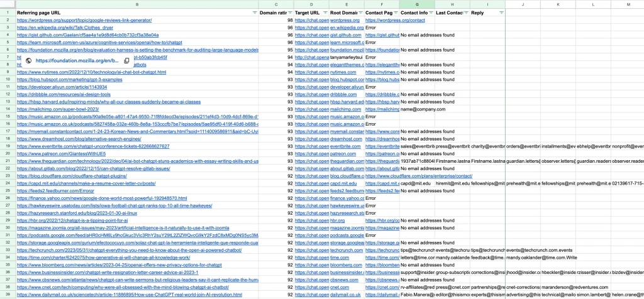Open the Domain rating column filter
644x299 pixels.
pos(289,13)
